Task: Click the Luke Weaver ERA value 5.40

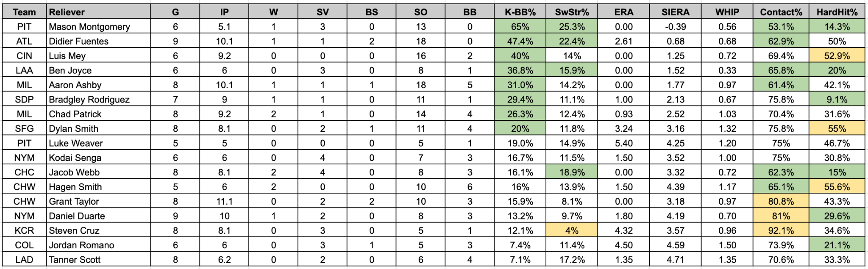Action: pyautogui.click(x=623, y=143)
